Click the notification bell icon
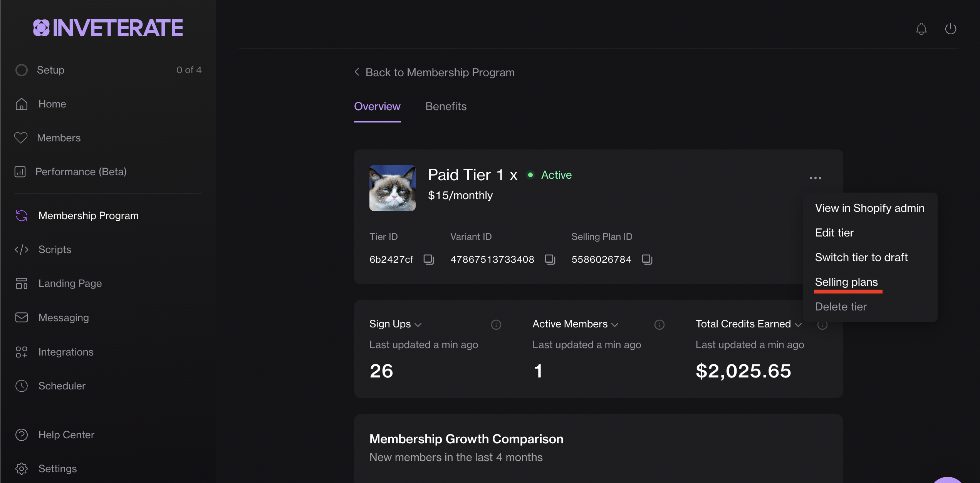980x483 pixels. point(921,29)
